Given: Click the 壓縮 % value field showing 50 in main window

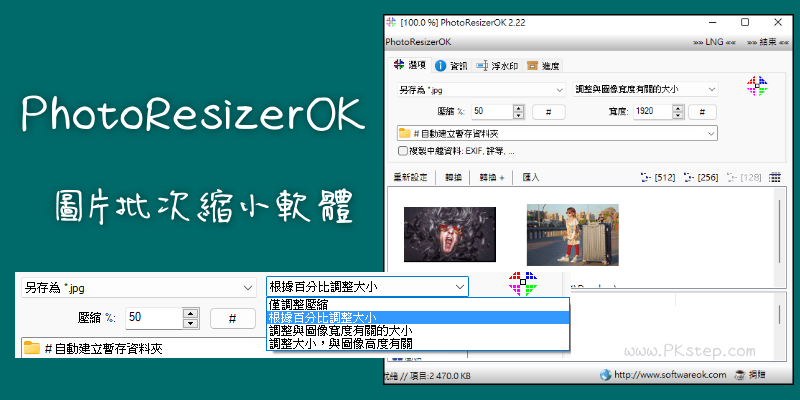Looking at the screenshot, I should pos(492,111).
